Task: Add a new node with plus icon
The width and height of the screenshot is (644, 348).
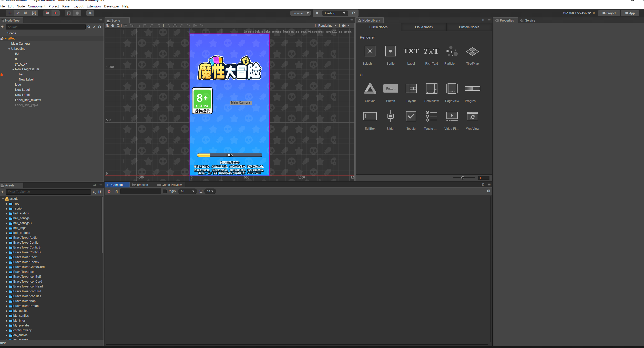Action: tap(2, 27)
